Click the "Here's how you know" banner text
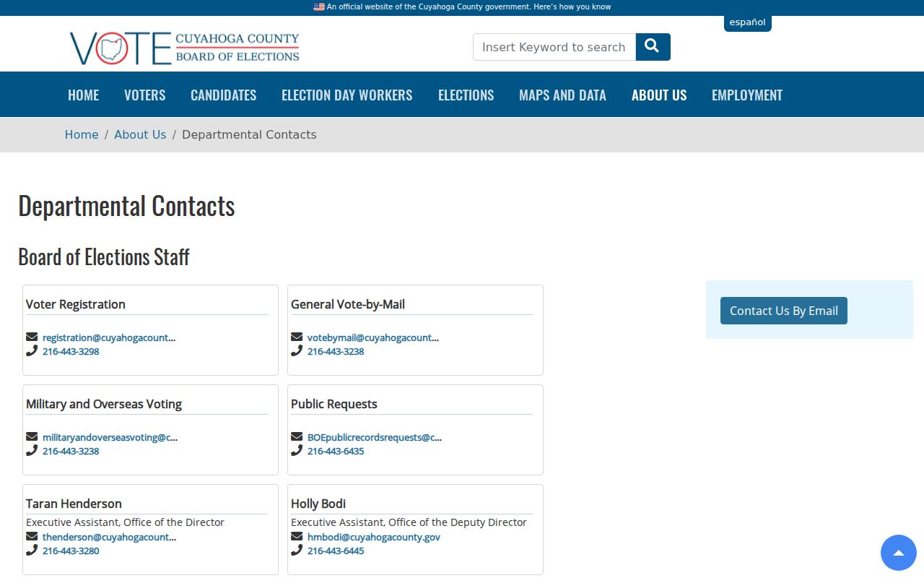 [x=572, y=7]
